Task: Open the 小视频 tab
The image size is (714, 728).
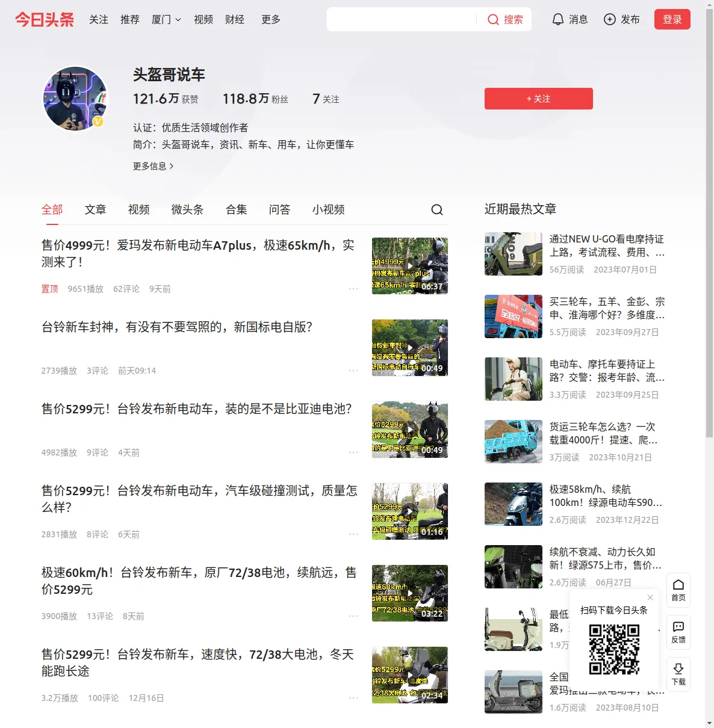Action: tap(329, 209)
